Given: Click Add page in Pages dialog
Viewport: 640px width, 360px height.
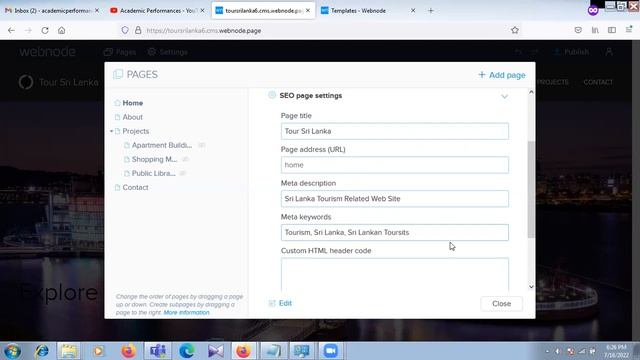Looking at the screenshot, I should 502,75.
